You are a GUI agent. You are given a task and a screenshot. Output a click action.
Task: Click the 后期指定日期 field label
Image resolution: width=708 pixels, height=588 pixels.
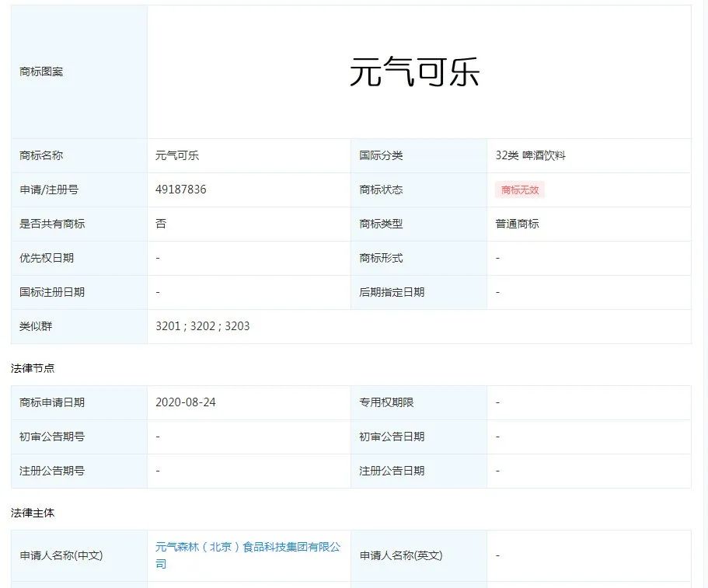[392, 292]
